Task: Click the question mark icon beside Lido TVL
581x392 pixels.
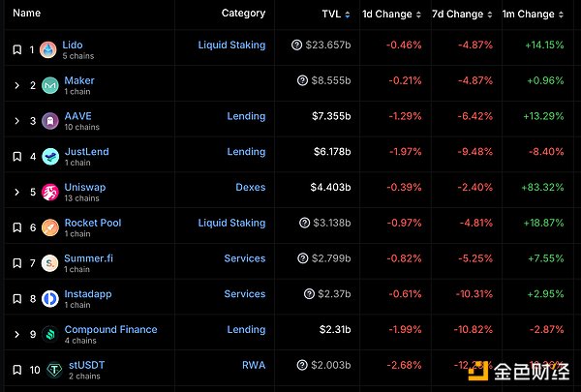Action: [x=296, y=45]
